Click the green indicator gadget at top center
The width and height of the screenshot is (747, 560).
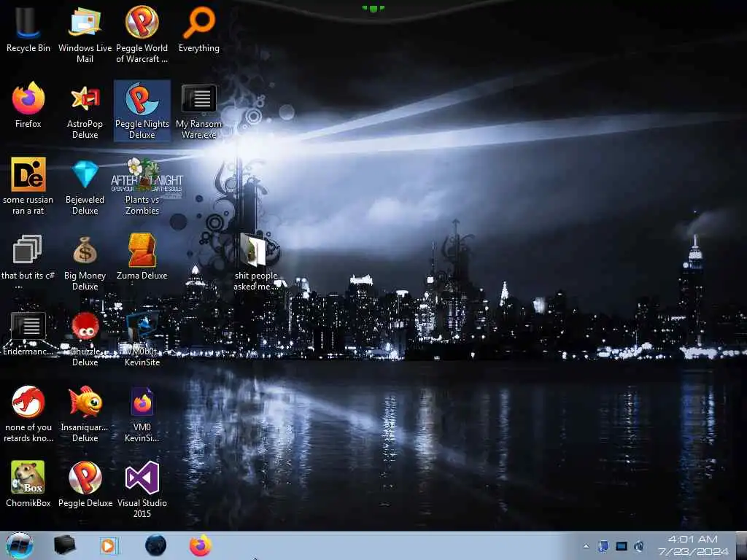point(373,8)
